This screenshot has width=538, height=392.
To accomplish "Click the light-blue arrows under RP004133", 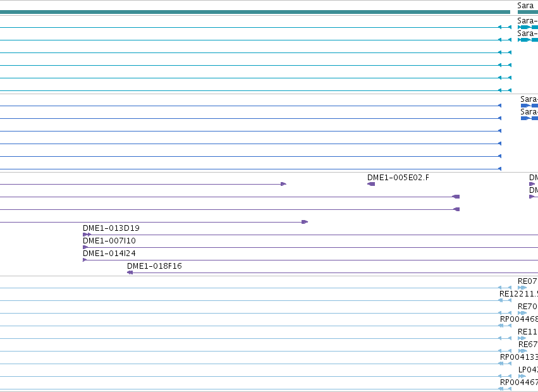I will pyautogui.click(x=504, y=364).
